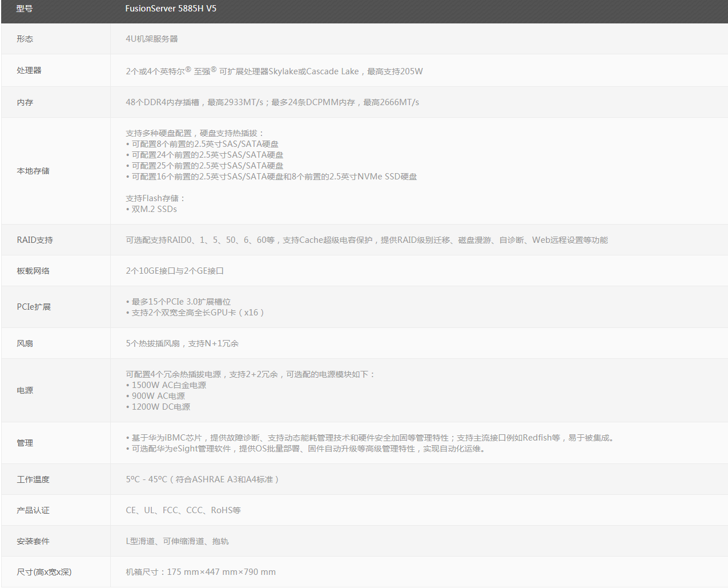Click the 内存 row label
This screenshot has height=588, width=728.
pyautogui.click(x=25, y=102)
